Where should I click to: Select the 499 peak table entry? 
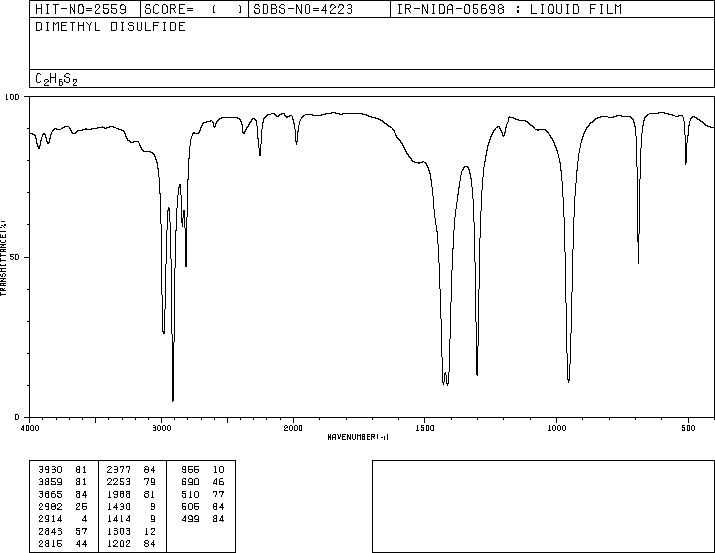(190, 519)
